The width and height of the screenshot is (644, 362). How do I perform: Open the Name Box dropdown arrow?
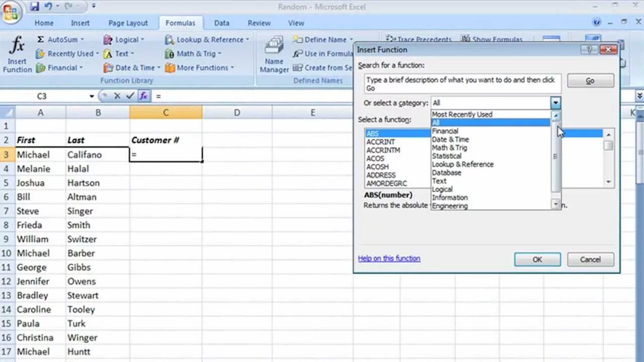tap(92, 96)
